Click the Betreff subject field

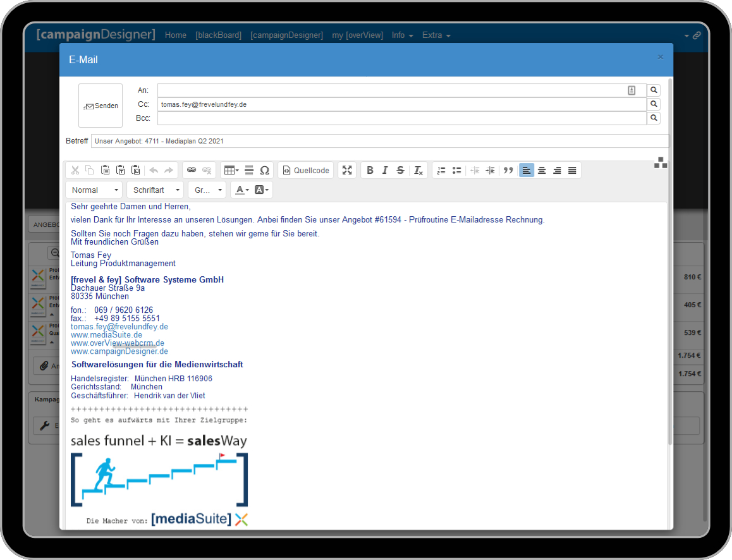coord(380,141)
